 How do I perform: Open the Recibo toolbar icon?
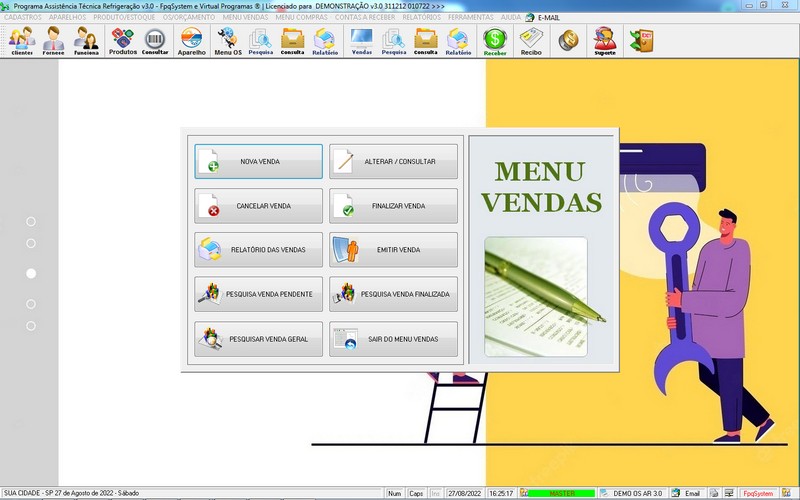(x=531, y=41)
